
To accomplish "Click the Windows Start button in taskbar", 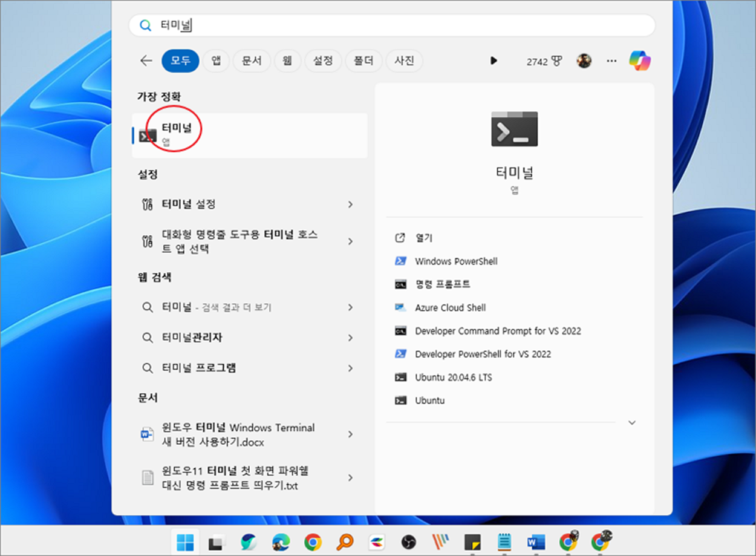I will [185, 542].
